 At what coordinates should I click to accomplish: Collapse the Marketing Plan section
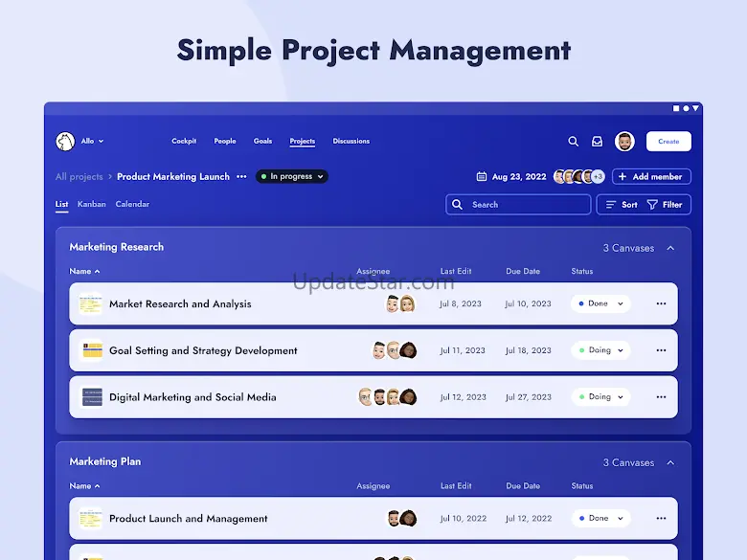coord(670,463)
